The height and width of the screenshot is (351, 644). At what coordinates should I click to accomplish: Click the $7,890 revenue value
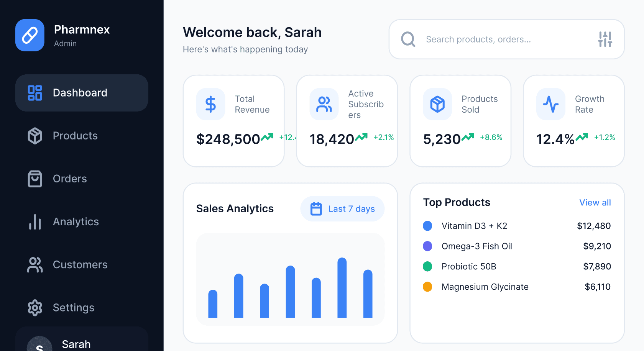(x=597, y=267)
